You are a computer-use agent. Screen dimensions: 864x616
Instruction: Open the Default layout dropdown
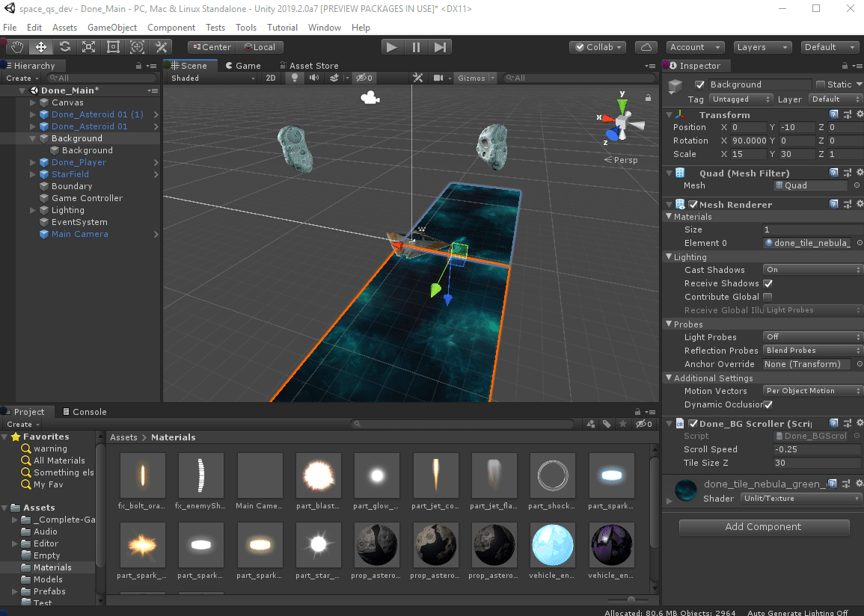830,47
